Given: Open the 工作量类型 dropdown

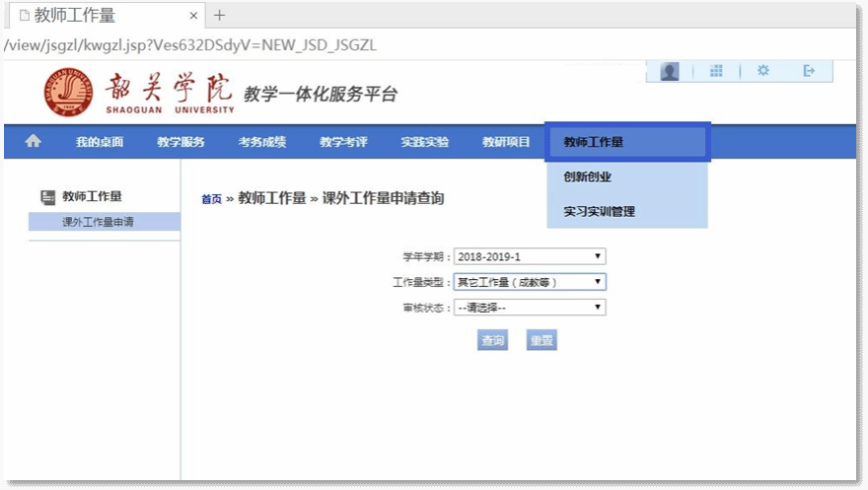Looking at the screenshot, I should 530,282.
